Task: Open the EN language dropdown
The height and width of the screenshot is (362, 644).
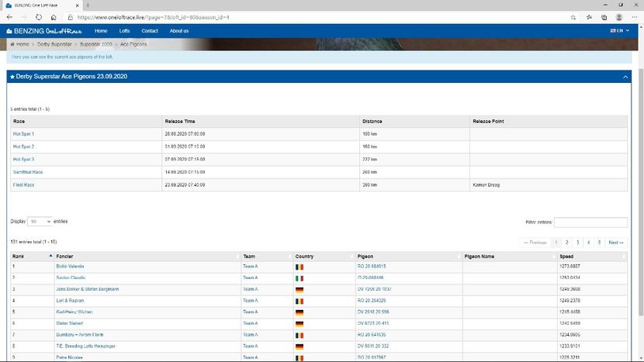Action: tap(618, 31)
